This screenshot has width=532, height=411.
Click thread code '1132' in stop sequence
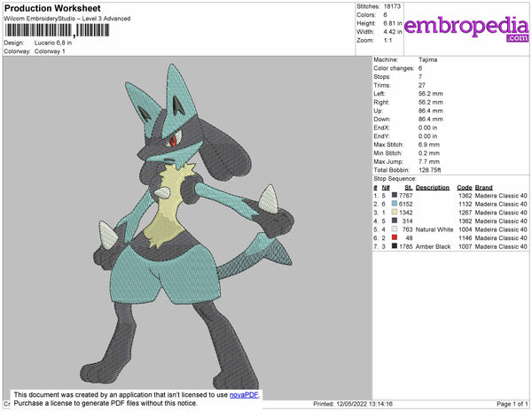point(465,204)
